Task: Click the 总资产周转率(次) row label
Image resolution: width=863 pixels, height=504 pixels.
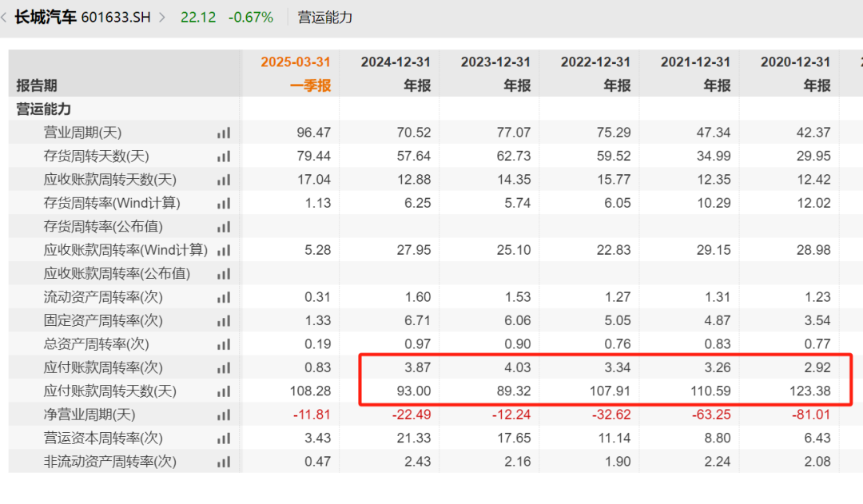Action: point(97,344)
